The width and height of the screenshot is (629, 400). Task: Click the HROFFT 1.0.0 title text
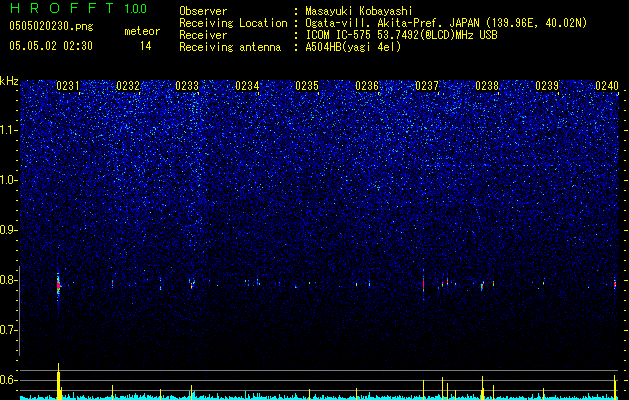pyautogui.click(x=78, y=8)
